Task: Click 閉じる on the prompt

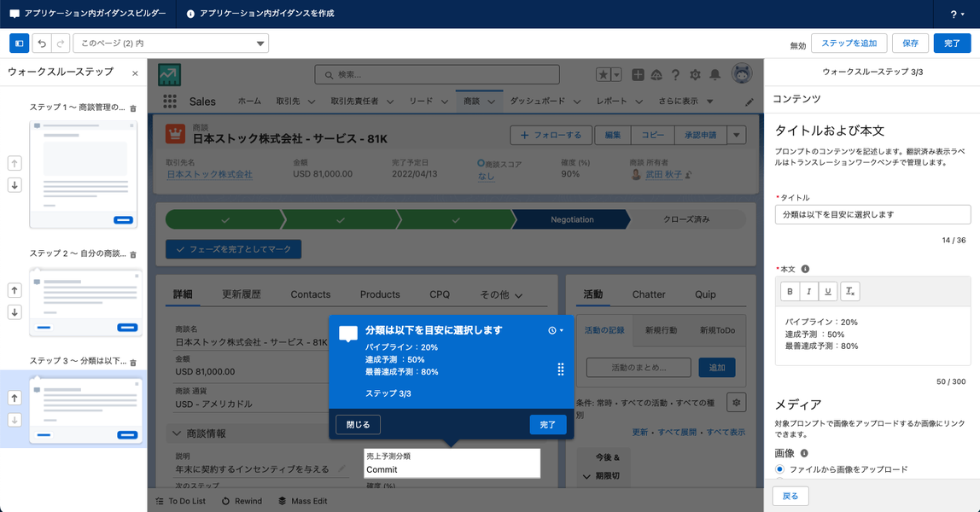Action: (359, 425)
